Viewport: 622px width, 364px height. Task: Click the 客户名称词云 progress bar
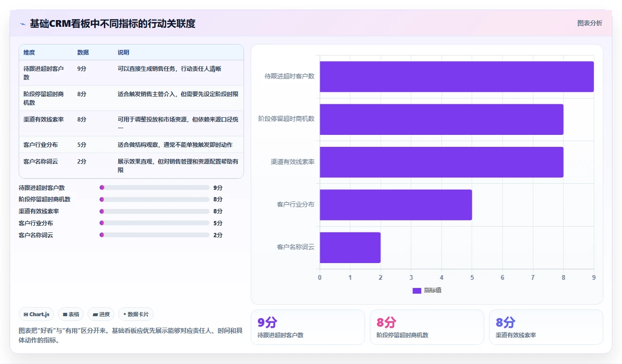point(155,235)
